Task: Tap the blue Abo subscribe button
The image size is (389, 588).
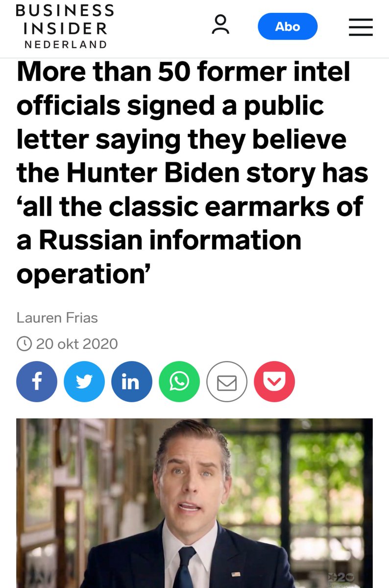Action: point(288,26)
